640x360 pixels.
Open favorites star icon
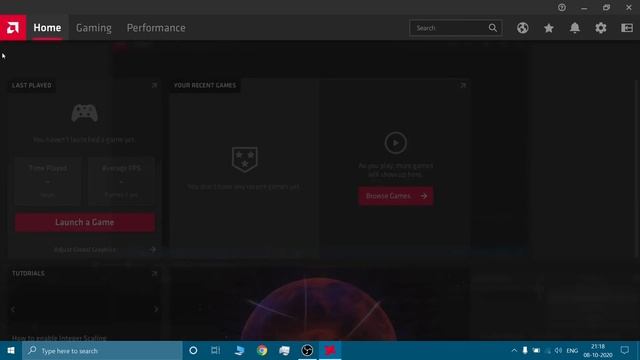point(549,28)
